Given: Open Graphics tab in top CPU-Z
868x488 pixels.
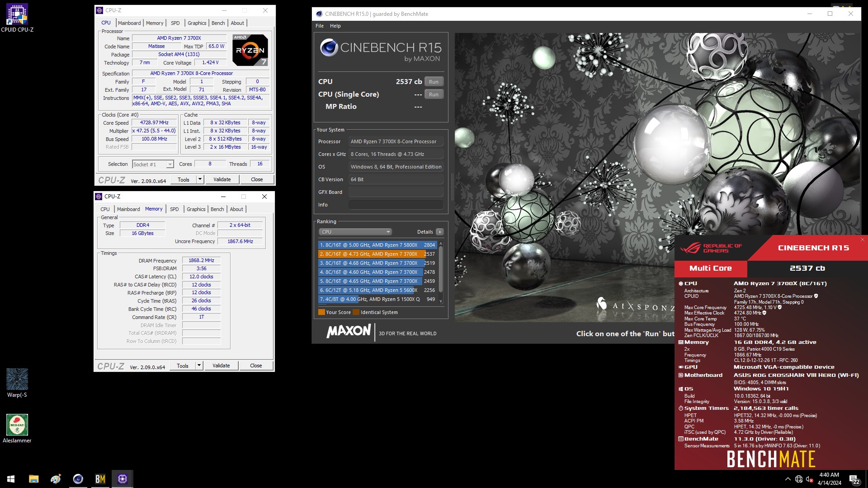Looking at the screenshot, I should 197,23.
